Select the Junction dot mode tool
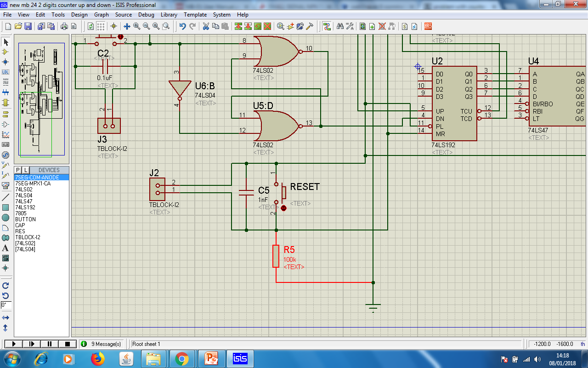Viewport: 588px width, 368px height. [6, 62]
